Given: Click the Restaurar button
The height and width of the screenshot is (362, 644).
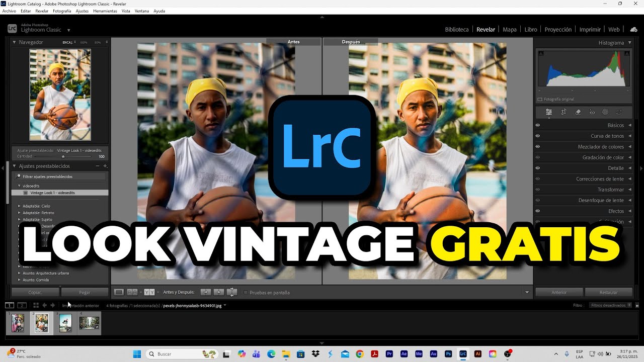Looking at the screenshot, I should tap(608, 292).
